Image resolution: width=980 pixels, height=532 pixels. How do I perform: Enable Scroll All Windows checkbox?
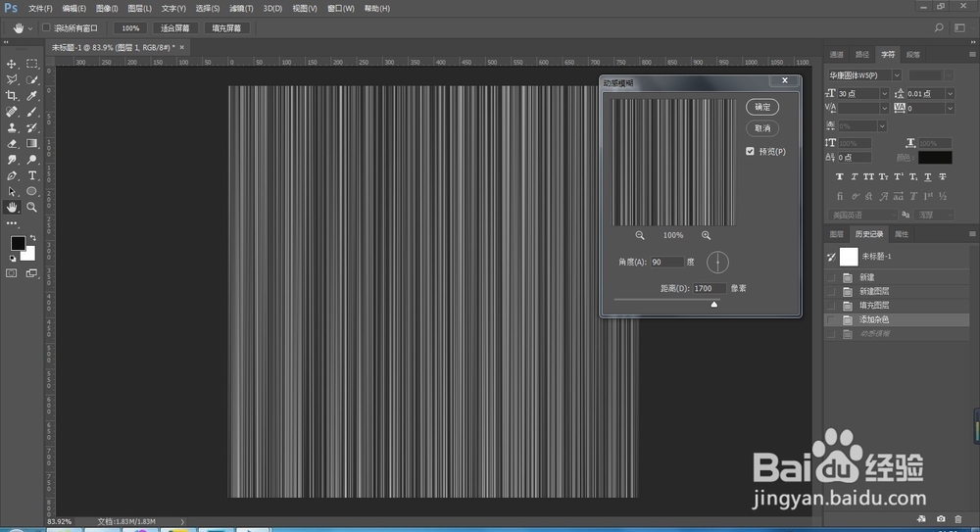tap(46, 27)
